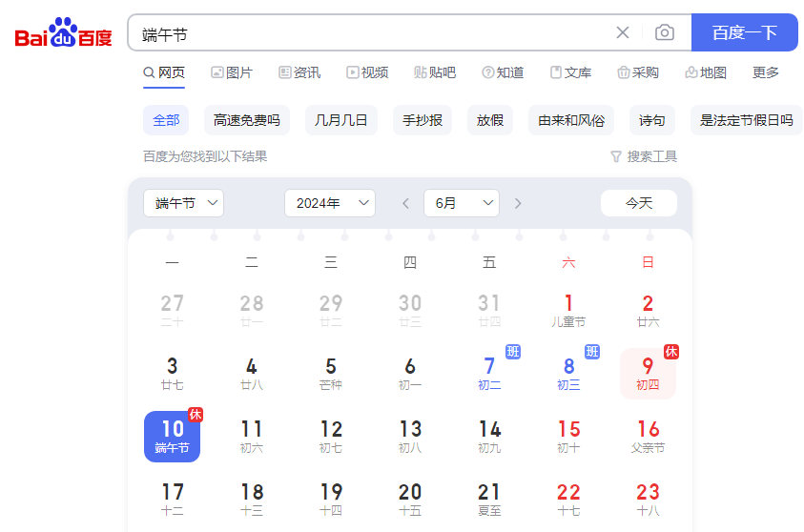Go to next month arrow
The width and height of the screenshot is (804, 532).
518,203
